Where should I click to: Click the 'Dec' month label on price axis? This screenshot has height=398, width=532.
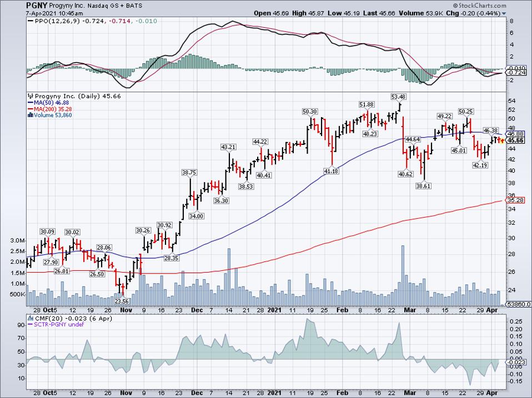[x=197, y=310]
